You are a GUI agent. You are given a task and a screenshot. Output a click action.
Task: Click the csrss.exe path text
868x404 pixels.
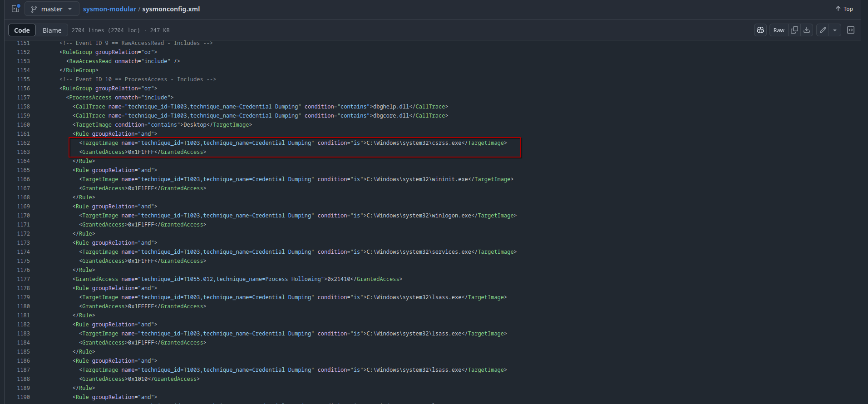414,143
